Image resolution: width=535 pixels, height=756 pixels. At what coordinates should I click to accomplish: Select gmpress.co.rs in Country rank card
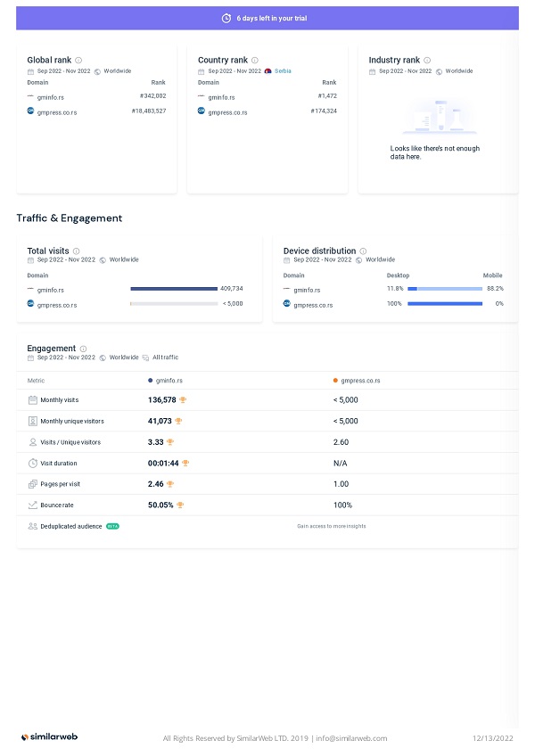tap(227, 111)
